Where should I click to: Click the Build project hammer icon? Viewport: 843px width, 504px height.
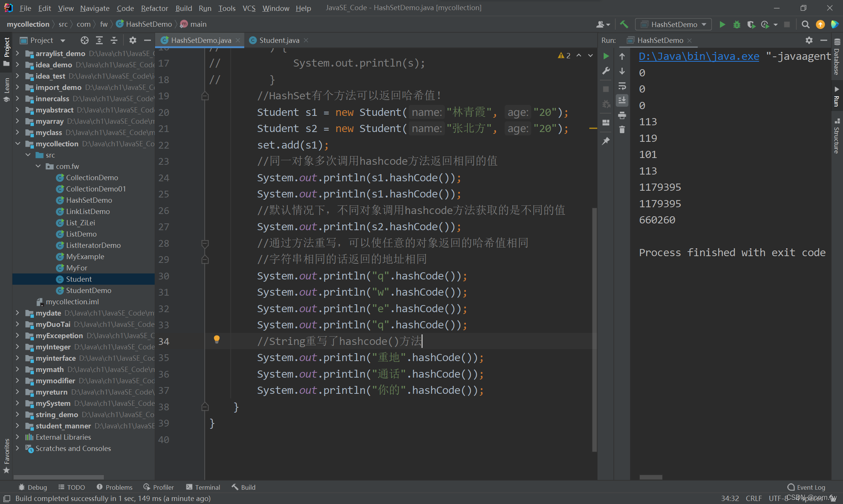coord(624,24)
